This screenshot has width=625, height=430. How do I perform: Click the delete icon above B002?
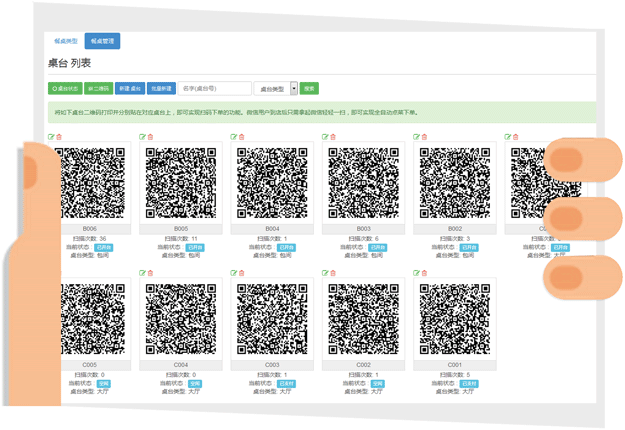[x=424, y=137]
